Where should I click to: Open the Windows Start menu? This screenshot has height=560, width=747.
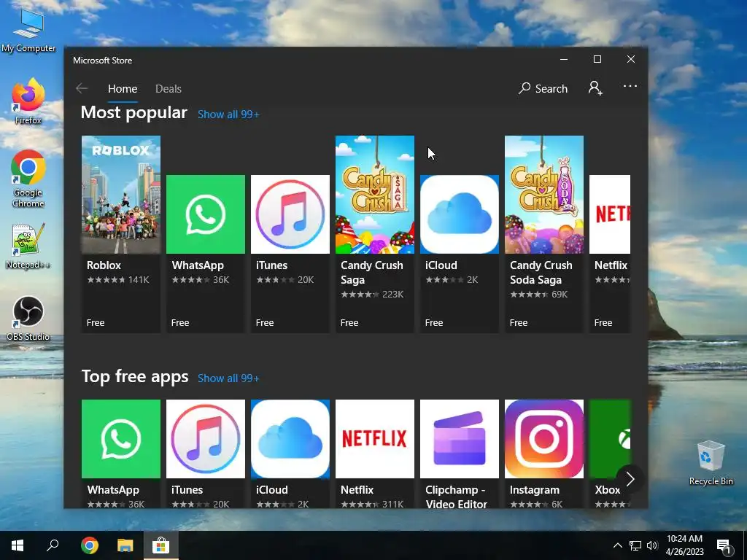[18, 545]
